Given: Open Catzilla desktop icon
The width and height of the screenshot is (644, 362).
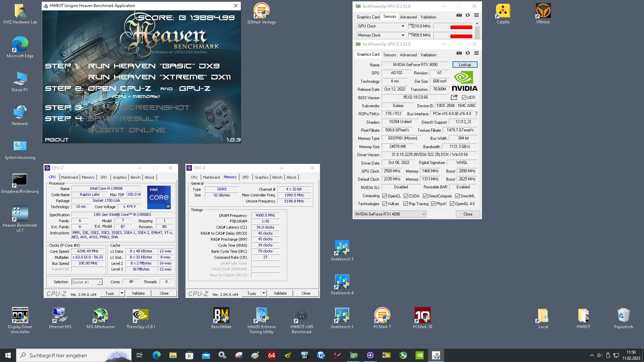Looking at the screenshot, I should (x=503, y=14).
